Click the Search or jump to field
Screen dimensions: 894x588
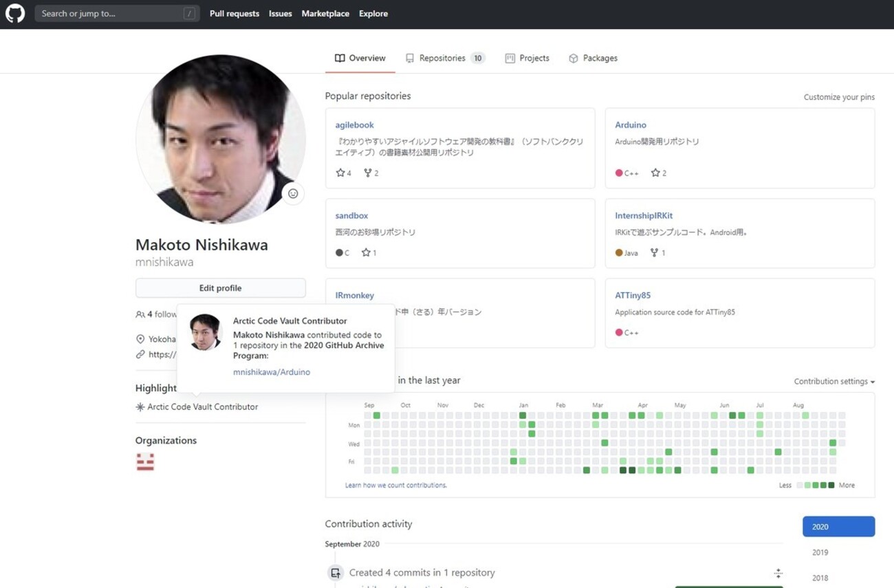pos(110,14)
